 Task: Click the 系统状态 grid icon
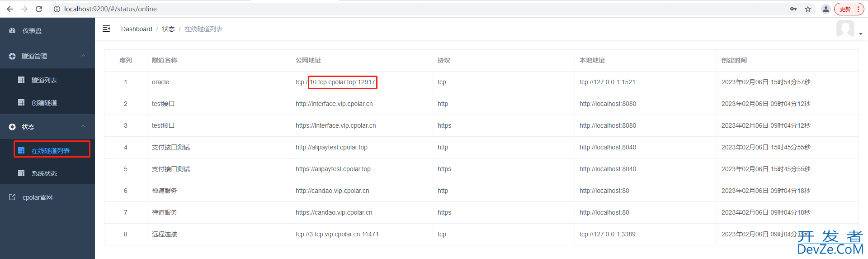pyautogui.click(x=21, y=173)
